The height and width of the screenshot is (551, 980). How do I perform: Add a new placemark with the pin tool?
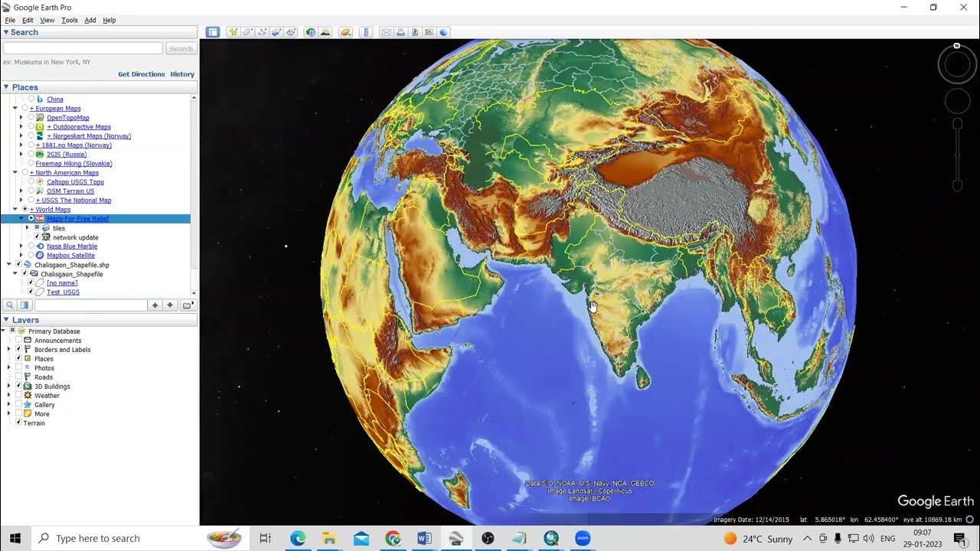click(x=233, y=32)
